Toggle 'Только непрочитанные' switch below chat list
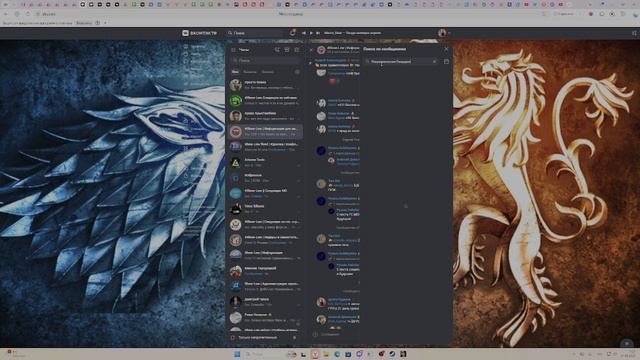640x360 pixels. tap(295, 338)
